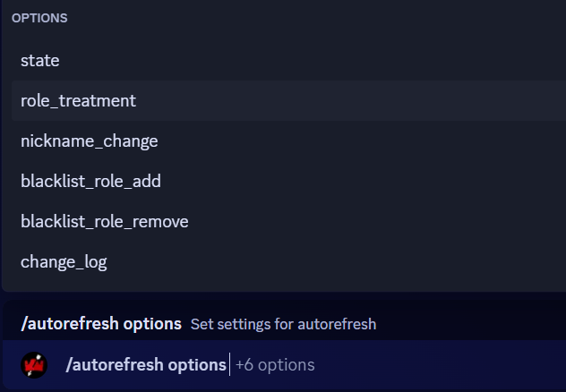Click the last option, change_log
Image resolution: width=566 pixels, height=392 pixels.
click(x=64, y=262)
